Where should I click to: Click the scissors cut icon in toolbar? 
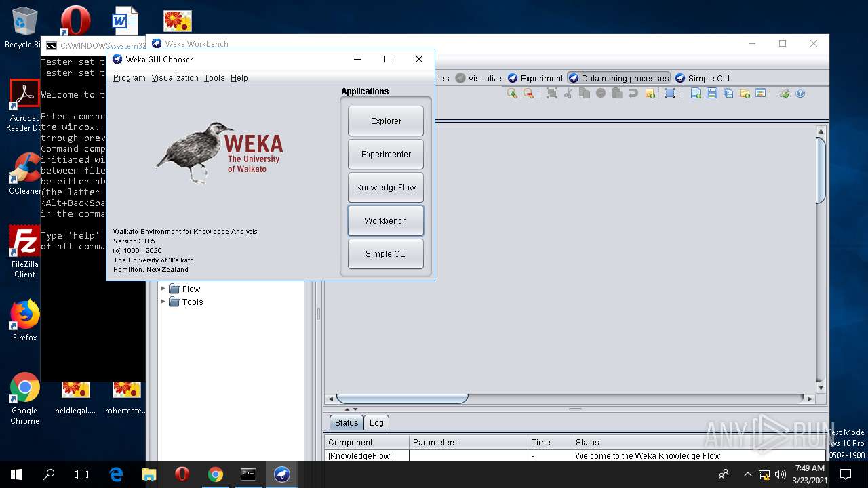(x=568, y=94)
